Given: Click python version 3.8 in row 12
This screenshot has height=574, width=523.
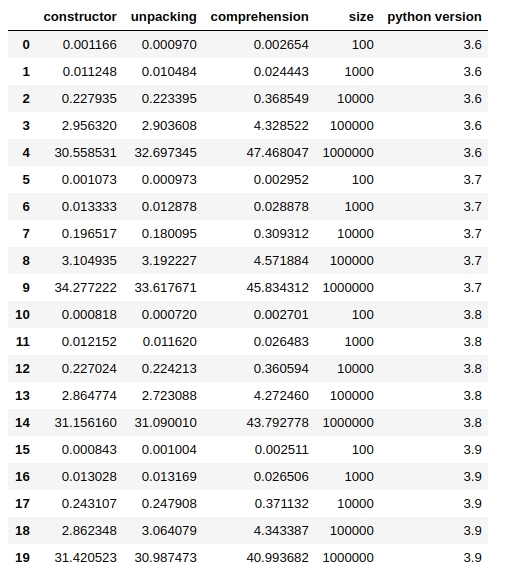Looking at the screenshot, I should point(472,369).
